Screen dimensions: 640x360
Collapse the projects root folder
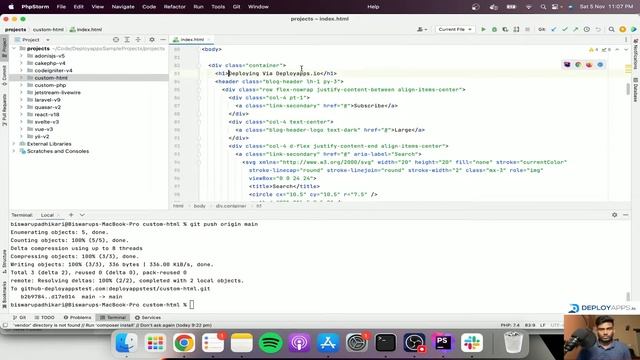click(x=14, y=49)
